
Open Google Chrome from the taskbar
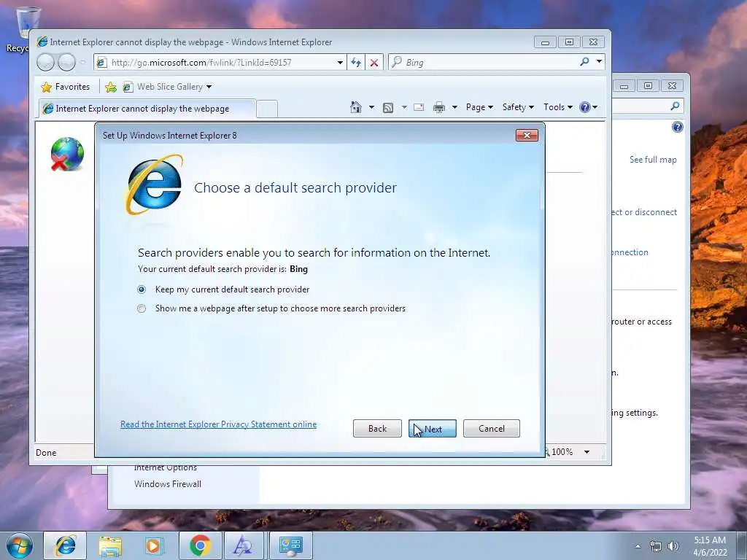(200, 545)
